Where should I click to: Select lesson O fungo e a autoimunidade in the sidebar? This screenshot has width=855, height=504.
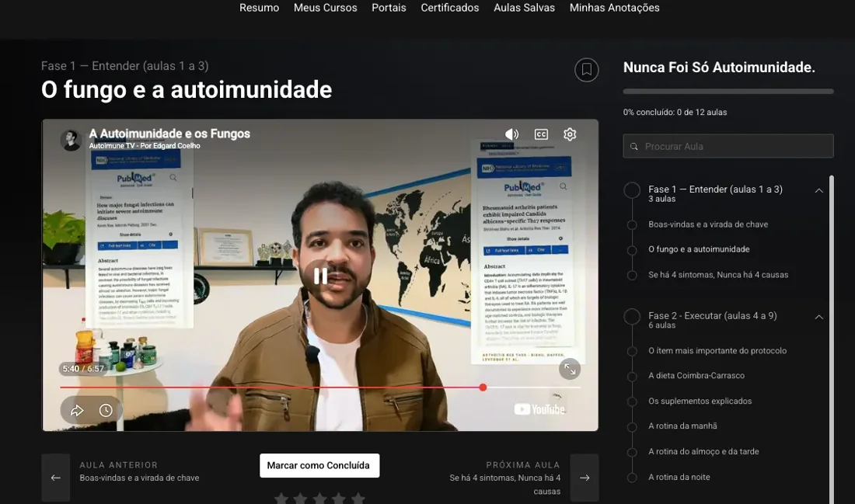[x=699, y=249]
